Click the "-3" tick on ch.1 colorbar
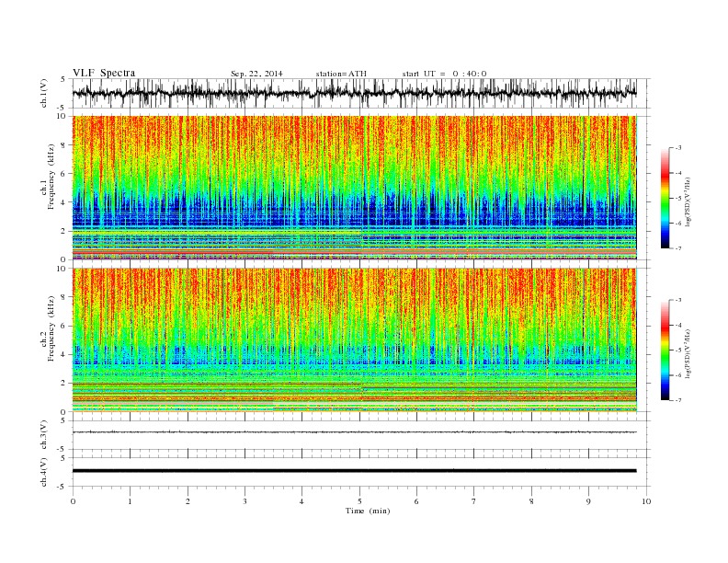The image size is (728, 563). click(x=677, y=148)
